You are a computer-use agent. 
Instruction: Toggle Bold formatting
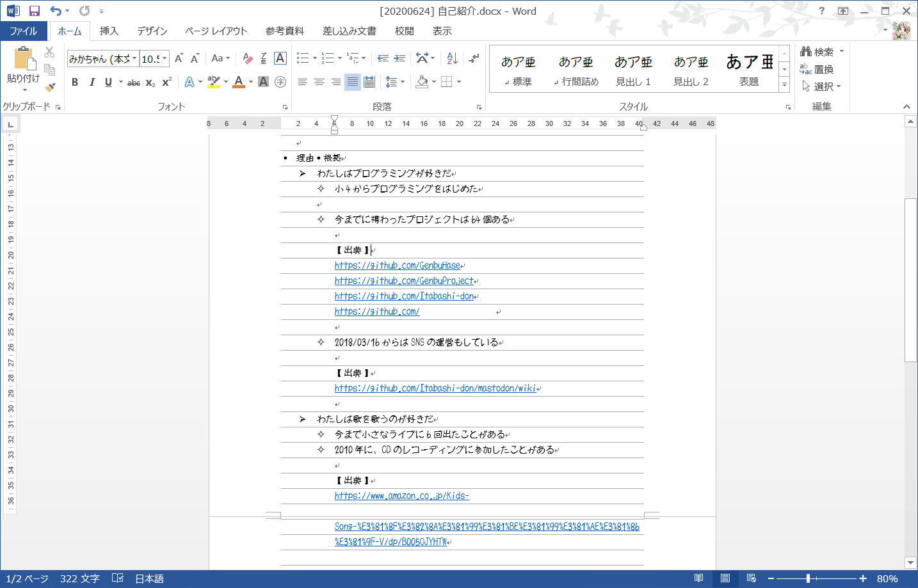click(75, 82)
